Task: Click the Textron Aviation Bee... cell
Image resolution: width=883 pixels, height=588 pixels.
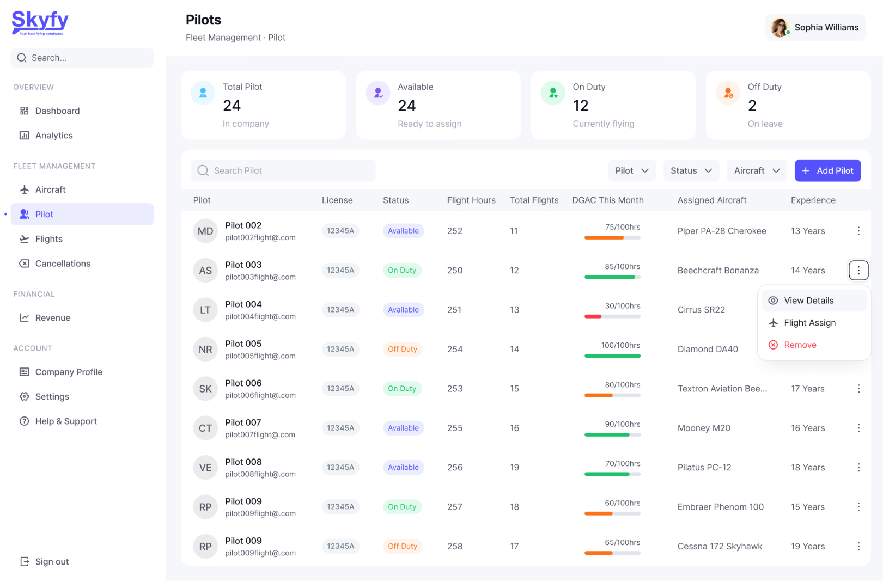Action: click(x=722, y=389)
